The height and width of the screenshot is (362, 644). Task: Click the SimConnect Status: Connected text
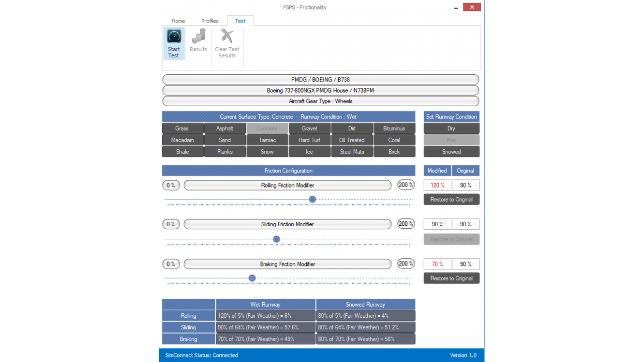(x=202, y=355)
